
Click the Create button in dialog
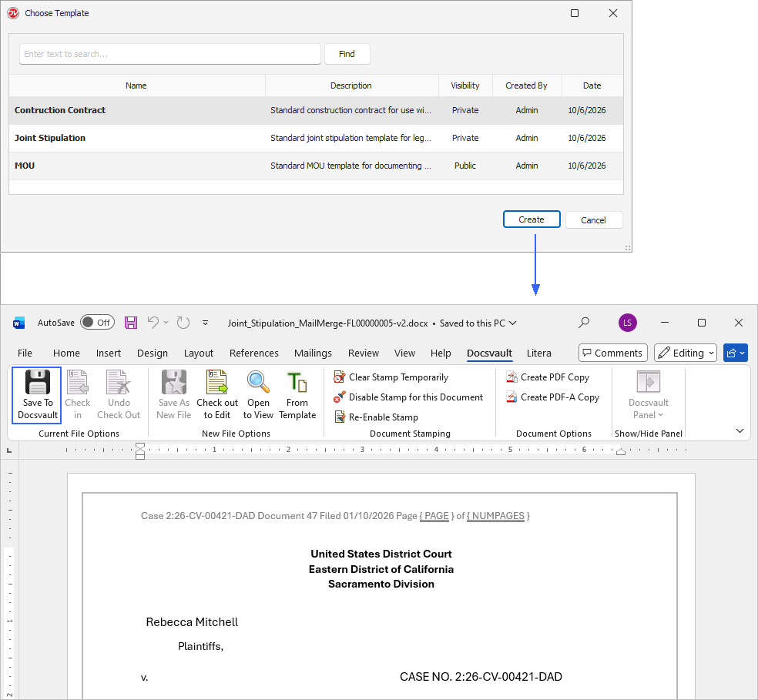(532, 219)
